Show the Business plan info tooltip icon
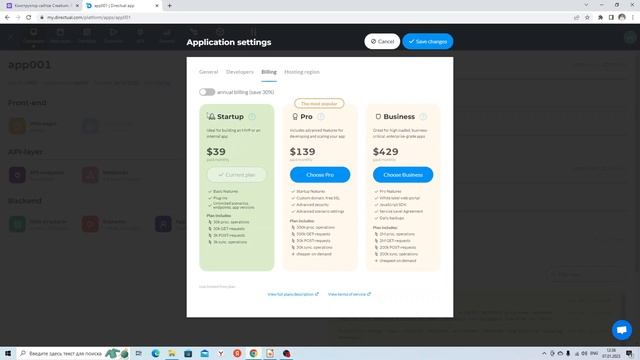The image size is (640, 360). click(x=423, y=117)
